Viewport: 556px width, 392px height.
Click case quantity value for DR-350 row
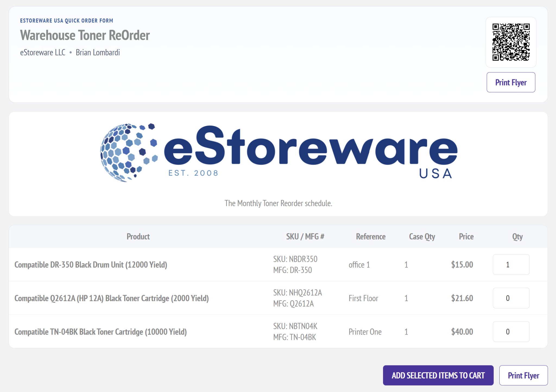pos(406,265)
